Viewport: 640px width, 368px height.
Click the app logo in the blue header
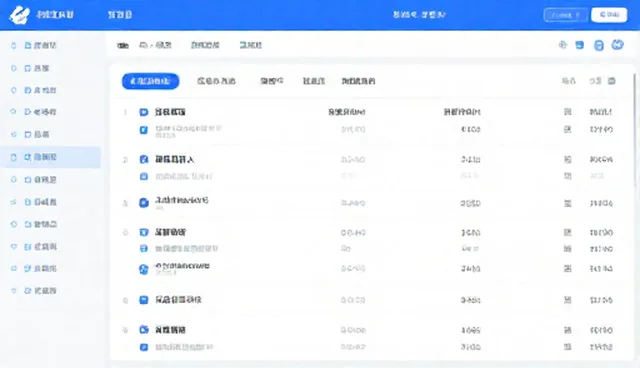tap(19, 15)
